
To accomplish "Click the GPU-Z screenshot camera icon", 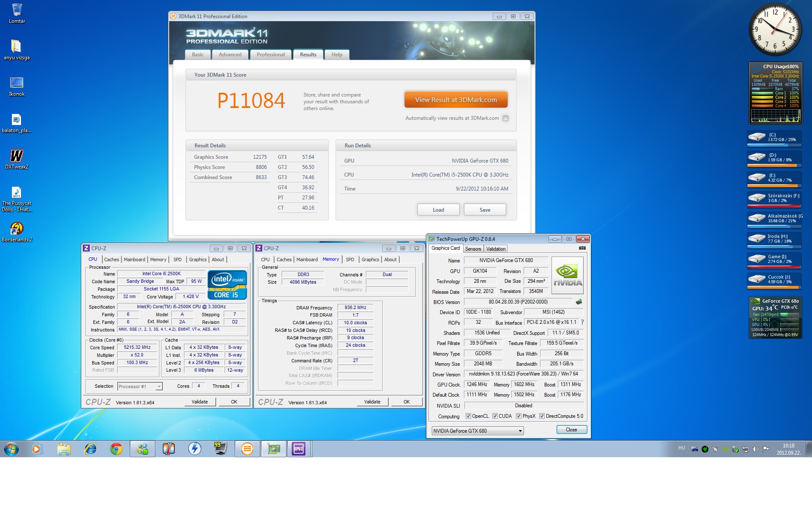I will pyautogui.click(x=582, y=248).
